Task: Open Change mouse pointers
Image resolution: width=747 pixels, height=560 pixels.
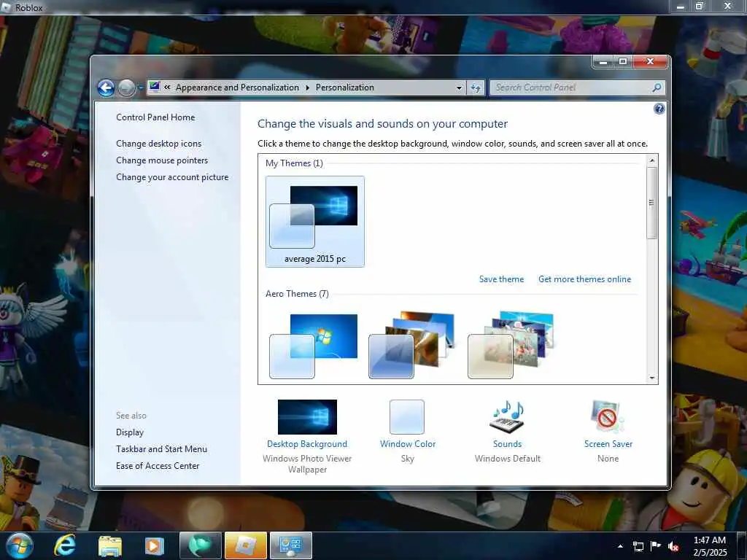Action: [x=162, y=160]
